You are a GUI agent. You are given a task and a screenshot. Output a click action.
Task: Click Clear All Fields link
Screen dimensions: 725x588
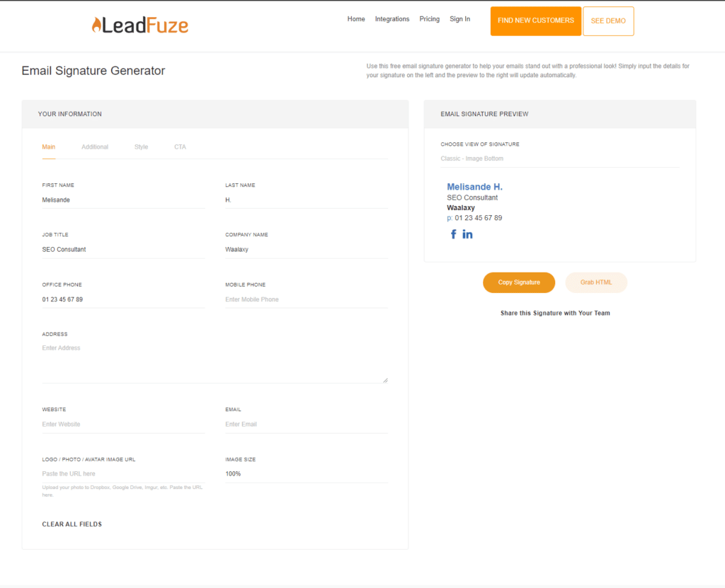tap(72, 524)
